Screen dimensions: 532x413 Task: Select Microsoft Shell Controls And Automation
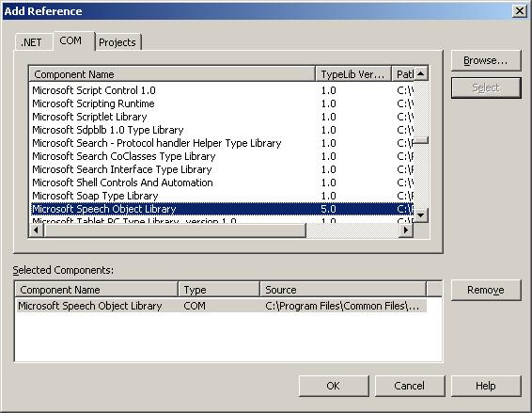tap(222, 183)
